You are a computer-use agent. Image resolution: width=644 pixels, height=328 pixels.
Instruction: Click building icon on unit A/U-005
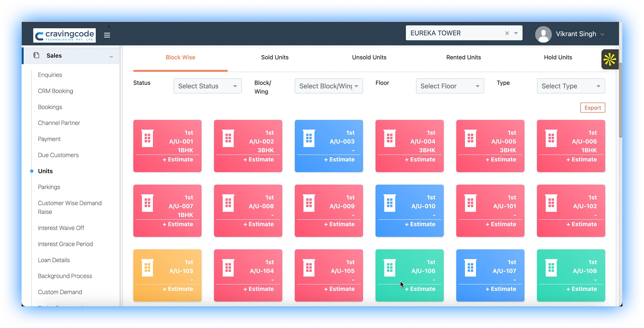[x=470, y=138]
